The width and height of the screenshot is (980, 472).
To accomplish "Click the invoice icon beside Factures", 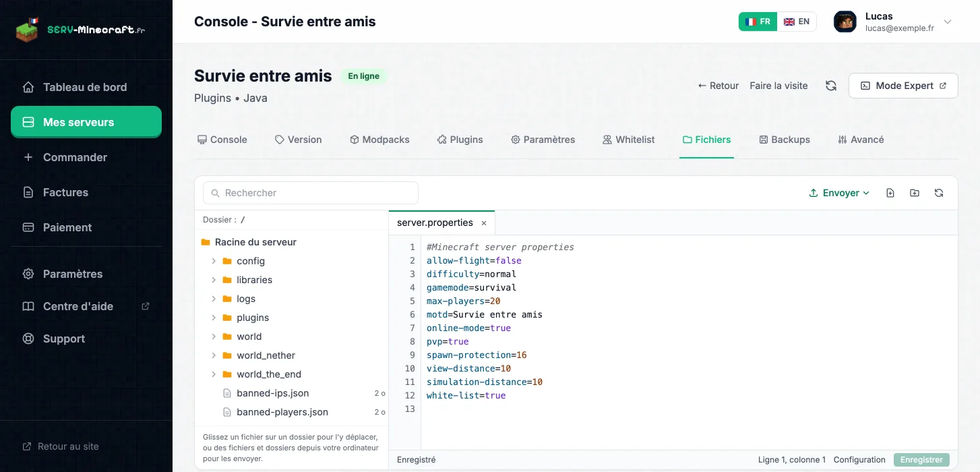I will pyautogui.click(x=28, y=192).
